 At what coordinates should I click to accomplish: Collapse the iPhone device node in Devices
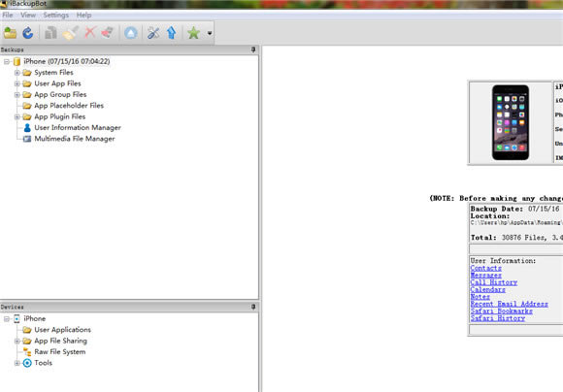tap(7, 319)
